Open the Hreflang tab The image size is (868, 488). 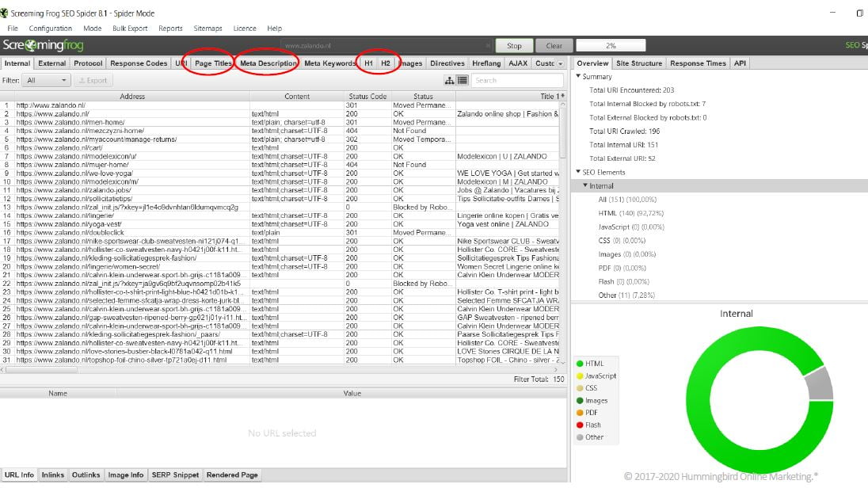click(486, 63)
